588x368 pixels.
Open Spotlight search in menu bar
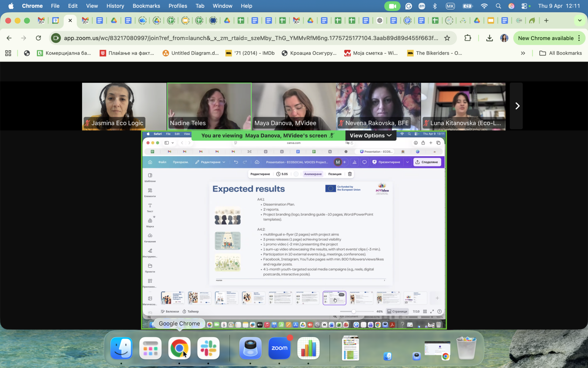click(x=498, y=6)
